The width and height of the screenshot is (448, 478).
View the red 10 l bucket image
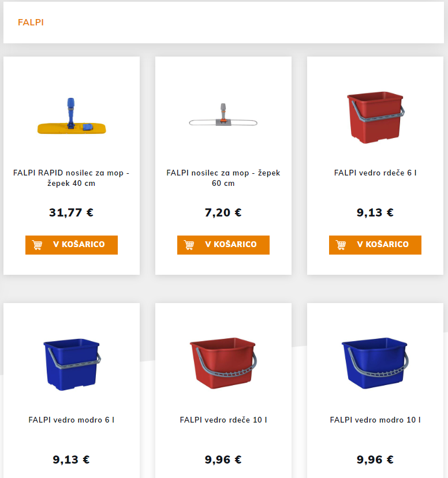(x=223, y=363)
